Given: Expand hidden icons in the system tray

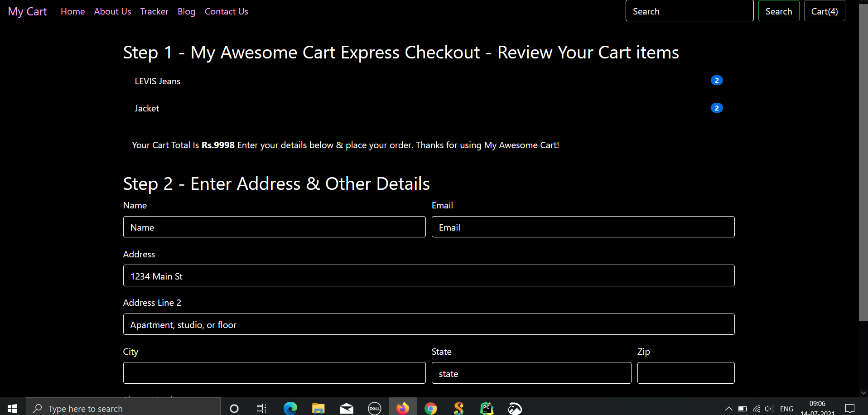Looking at the screenshot, I should (728, 408).
